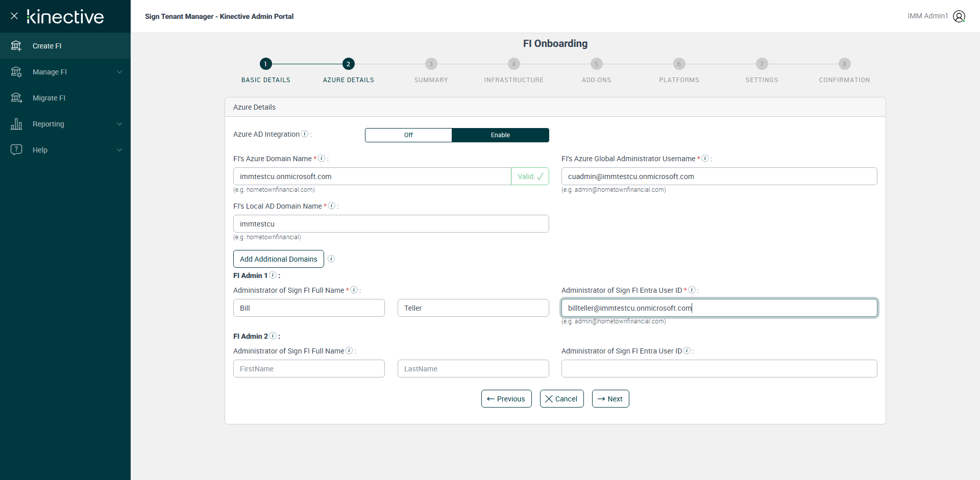Focus FI Admin 2 FirstName field
Viewport: 980px width, 480px height.
pyautogui.click(x=309, y=369)
